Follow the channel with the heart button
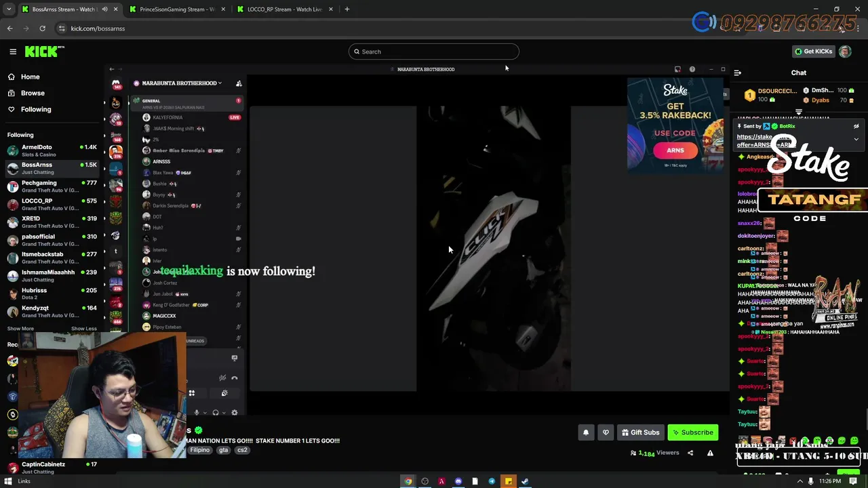The height and width of the screenshot is (488, 868). [606, 432]
